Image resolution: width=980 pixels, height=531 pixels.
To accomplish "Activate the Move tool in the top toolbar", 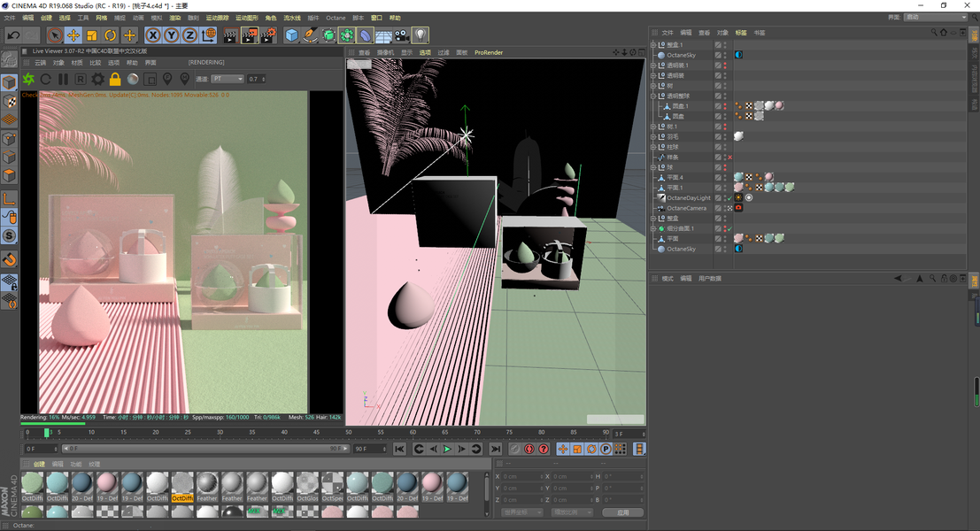I will pyautogui.click(x=73, y=35).
